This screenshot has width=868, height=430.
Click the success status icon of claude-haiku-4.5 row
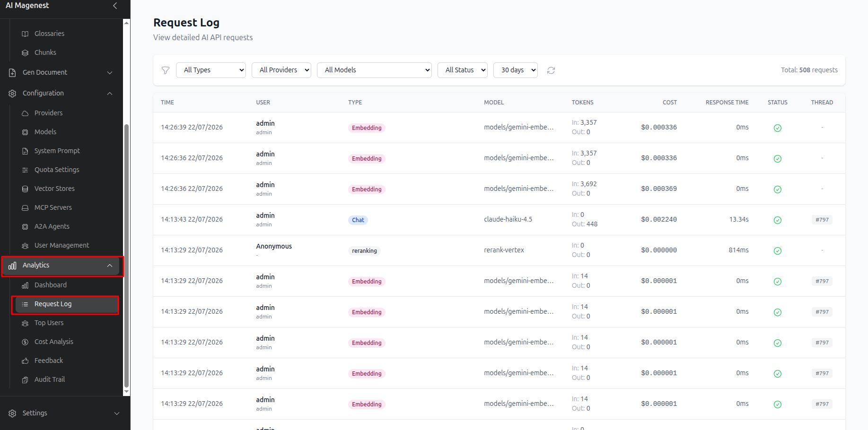point(777,220)
